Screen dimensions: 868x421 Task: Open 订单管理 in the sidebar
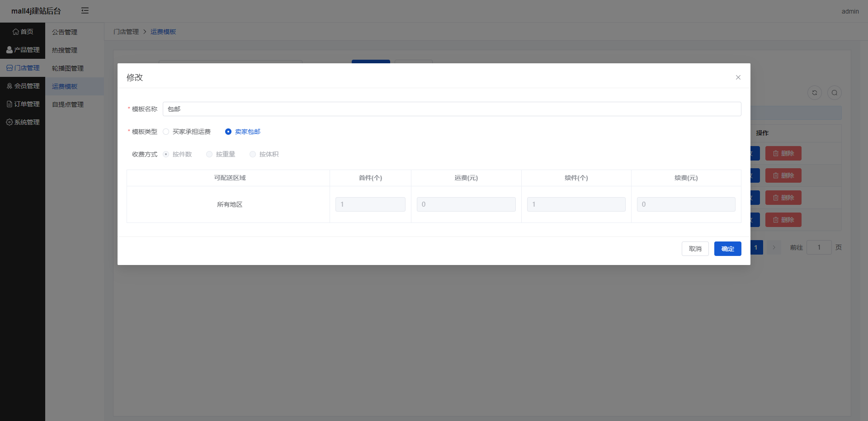[23, 104]
